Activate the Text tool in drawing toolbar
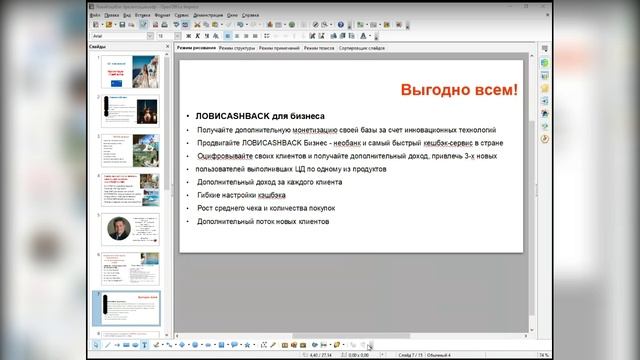This screenshot has height=360, width=640. pyautogui.click(x=144, y=345)
